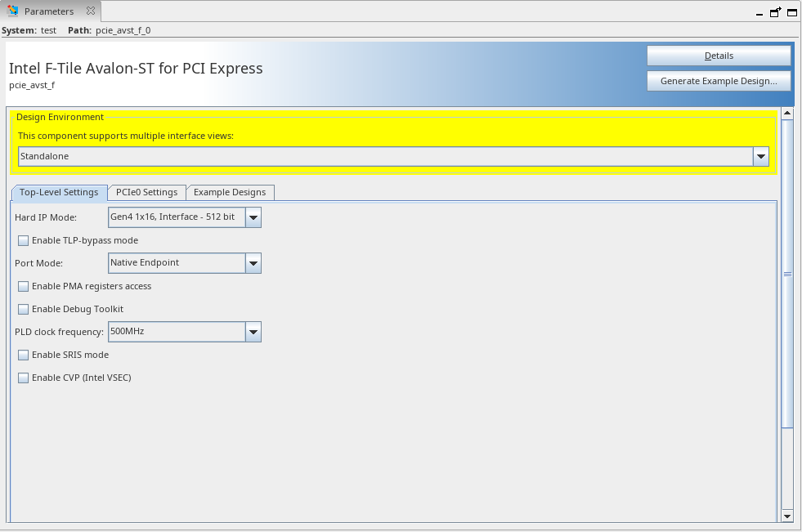Open the Standalone interface view dropdown arrow
The image size is (802, 532).
760,156
